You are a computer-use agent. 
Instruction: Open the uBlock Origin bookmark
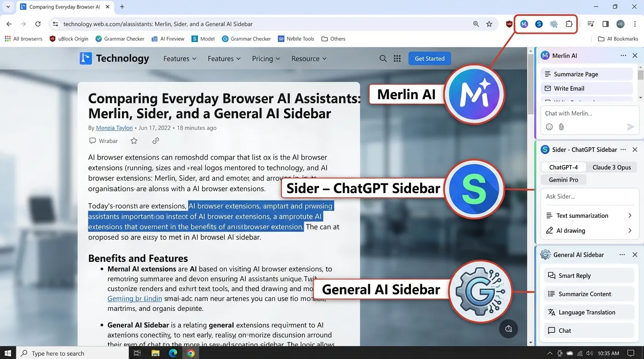(x=69, y=39)
